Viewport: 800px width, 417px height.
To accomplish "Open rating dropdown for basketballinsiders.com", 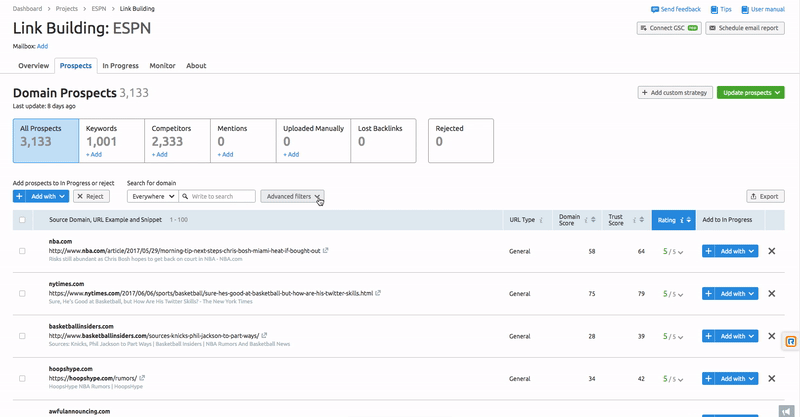I will coord(673,336).
